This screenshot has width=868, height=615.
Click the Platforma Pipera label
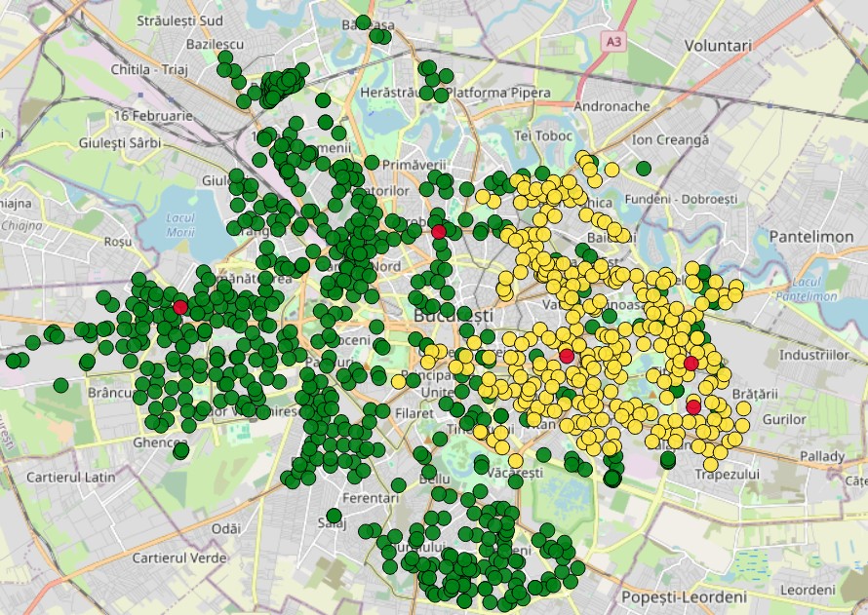point(497,93)
